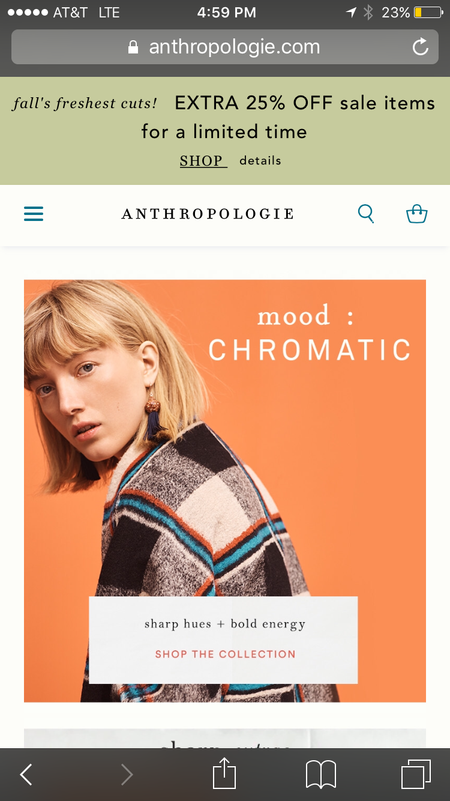The height and width of the screenshot is (801, 450).
Task: Show open tabs with the tabs icon
Action: pos(416,774)
